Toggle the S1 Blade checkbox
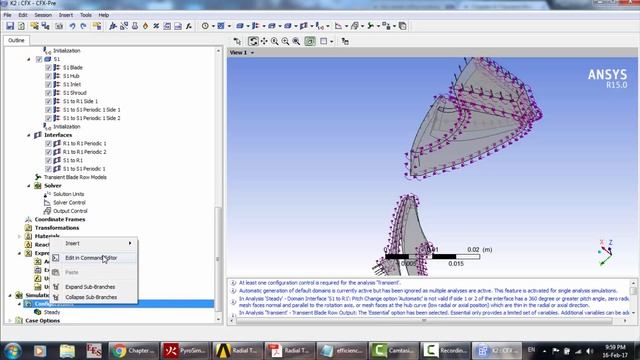 click(48, 67)
